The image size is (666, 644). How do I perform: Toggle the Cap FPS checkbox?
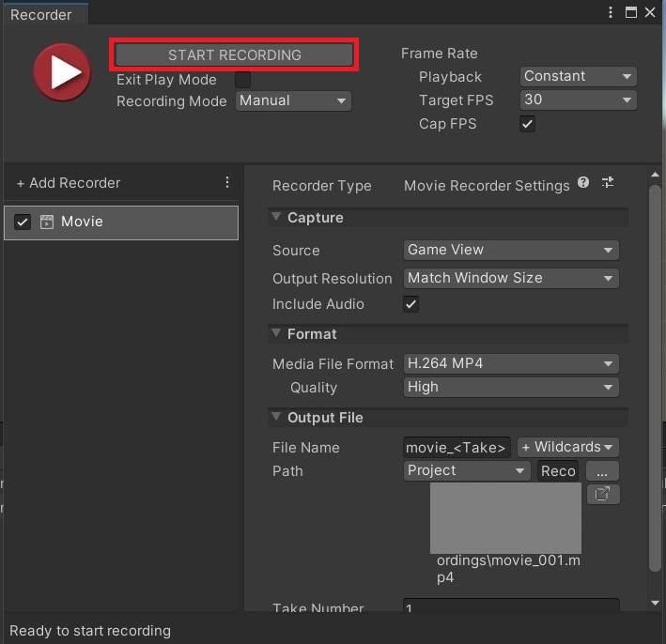(527, 124)
